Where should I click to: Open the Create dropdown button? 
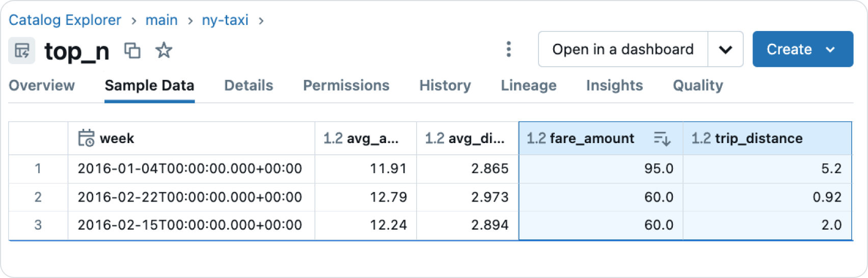(802, 49)
